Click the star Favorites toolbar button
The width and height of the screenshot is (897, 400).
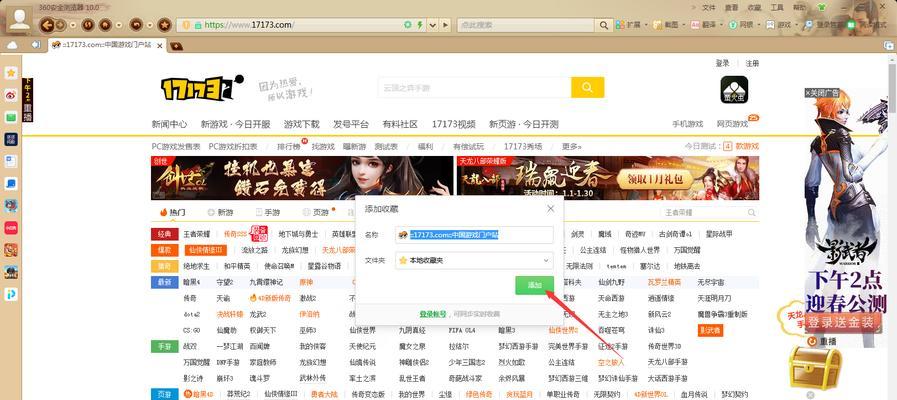[164, 25]
